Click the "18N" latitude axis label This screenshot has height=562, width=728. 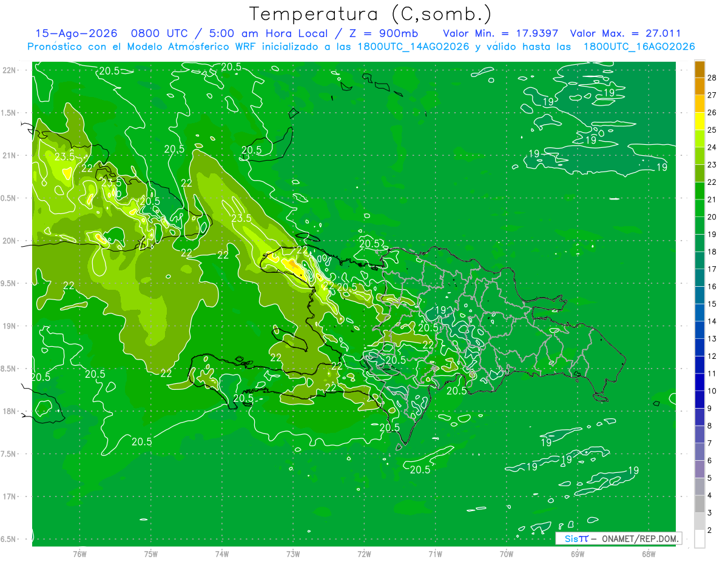tap(9, 412)
